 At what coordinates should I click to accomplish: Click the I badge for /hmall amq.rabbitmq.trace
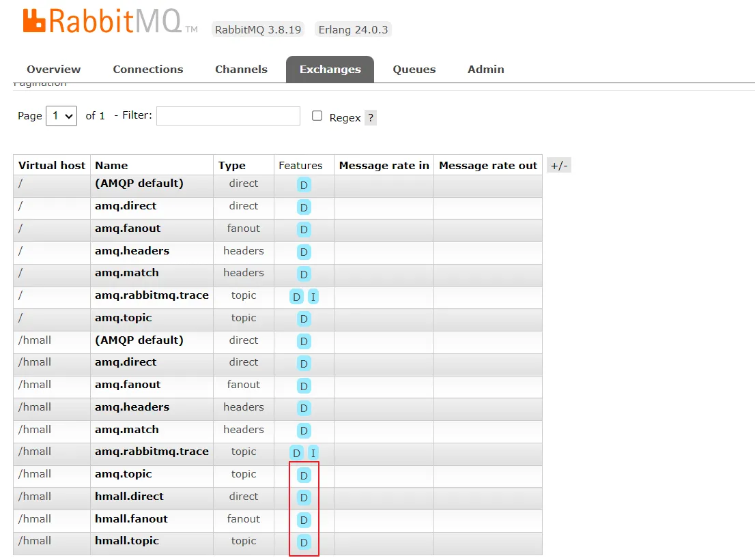(x=313, y=453)
